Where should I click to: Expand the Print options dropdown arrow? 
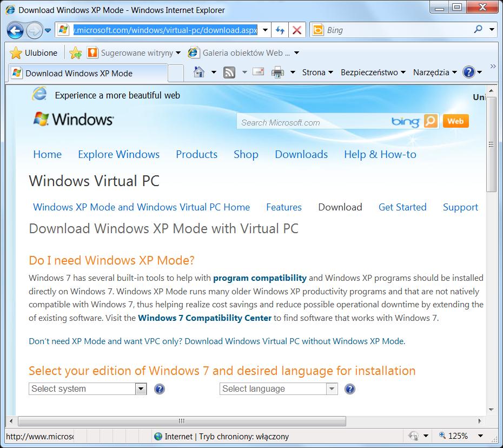click(293, 72)
